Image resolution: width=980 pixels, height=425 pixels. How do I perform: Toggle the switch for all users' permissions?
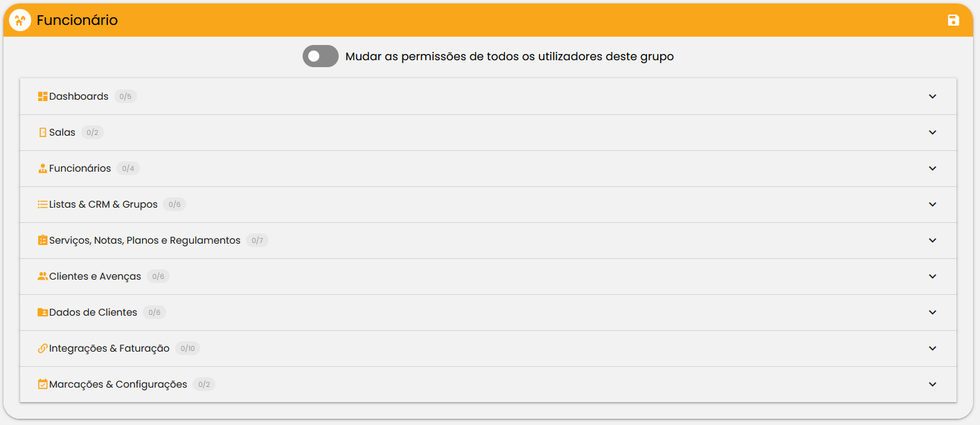pos(321,56)
